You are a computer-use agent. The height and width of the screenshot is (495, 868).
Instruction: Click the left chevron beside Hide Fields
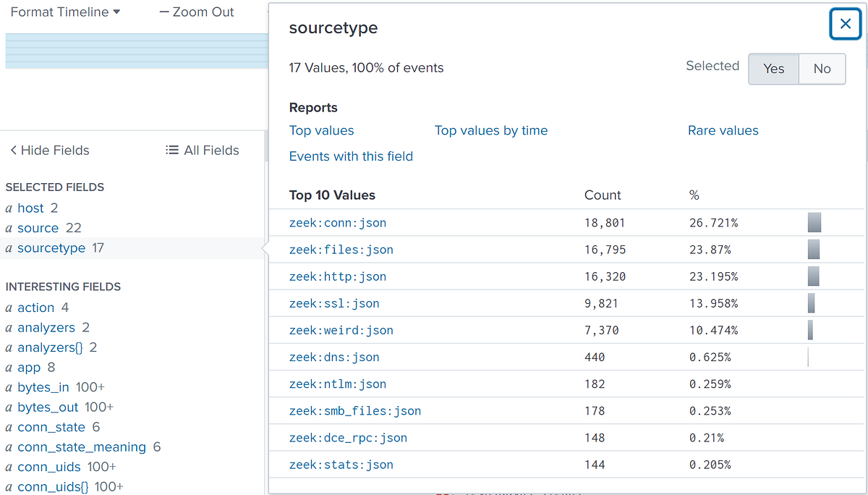tap(13, 150)
